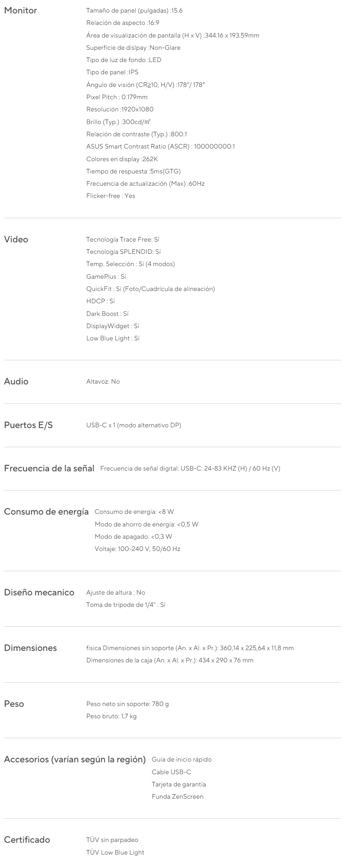Click the TÜV Low Blue Light certificate
The image size is (345, 868).
tap(115, 853)
